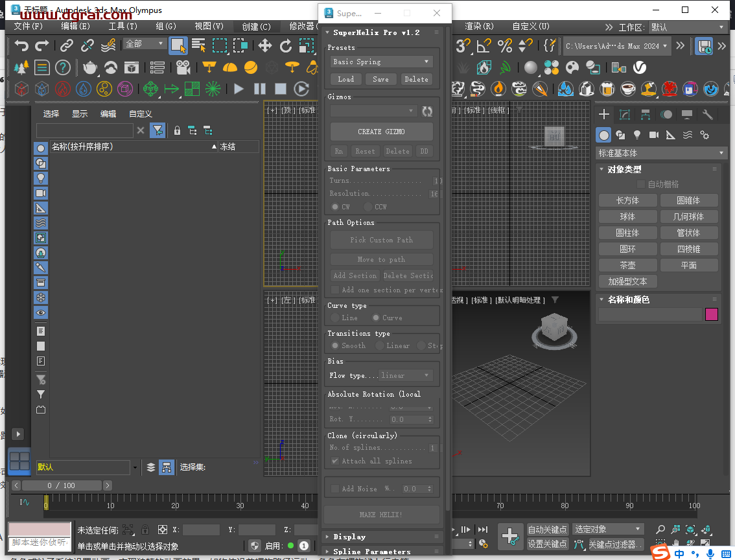735x560 pixels.
Task: Open the Flow type linear dropdown
Action: [x=406, y=375]
